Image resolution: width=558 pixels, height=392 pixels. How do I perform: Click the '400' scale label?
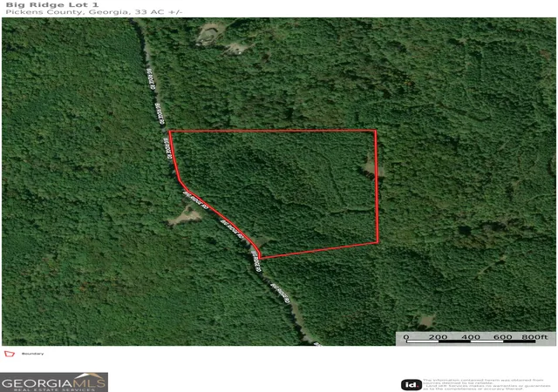(471, 336)
